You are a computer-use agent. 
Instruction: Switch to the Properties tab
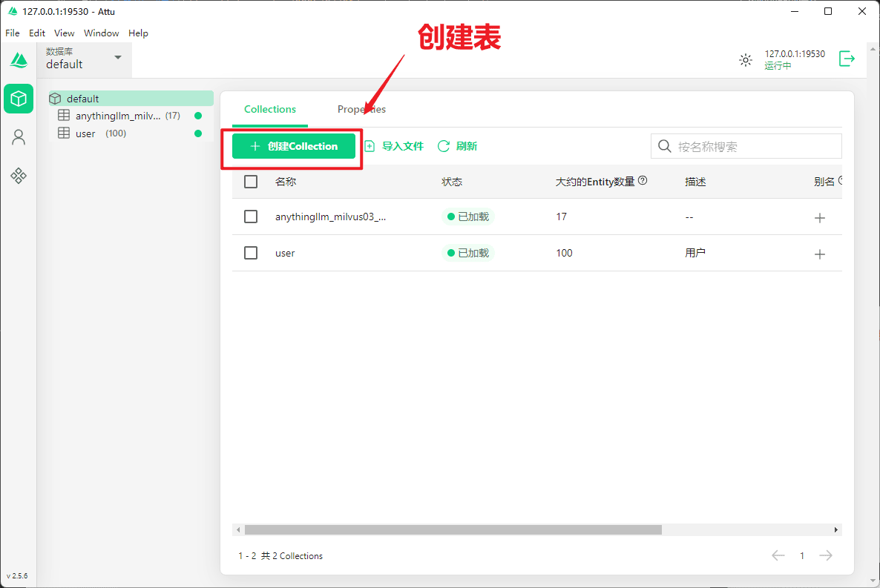pos(361,109)
